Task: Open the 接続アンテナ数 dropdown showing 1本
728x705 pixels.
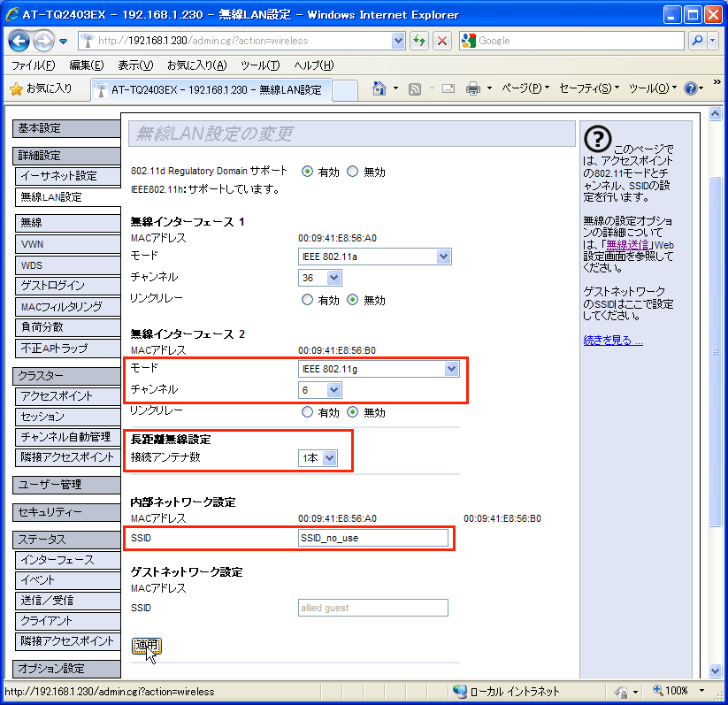Action: coord(318,458)
